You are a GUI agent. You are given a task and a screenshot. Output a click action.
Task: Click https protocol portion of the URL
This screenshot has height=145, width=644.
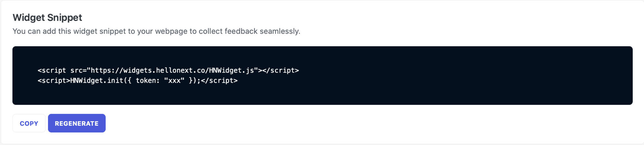[101, 70]
